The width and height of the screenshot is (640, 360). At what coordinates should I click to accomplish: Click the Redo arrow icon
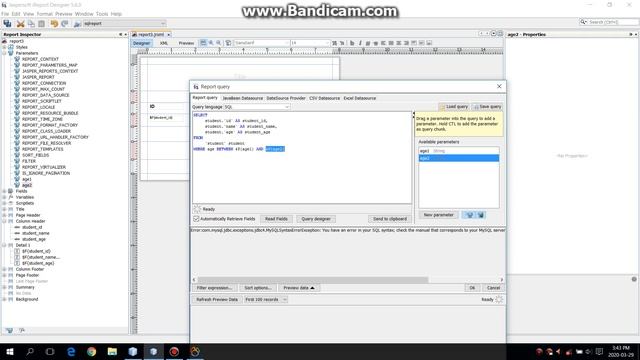(64, 24)
